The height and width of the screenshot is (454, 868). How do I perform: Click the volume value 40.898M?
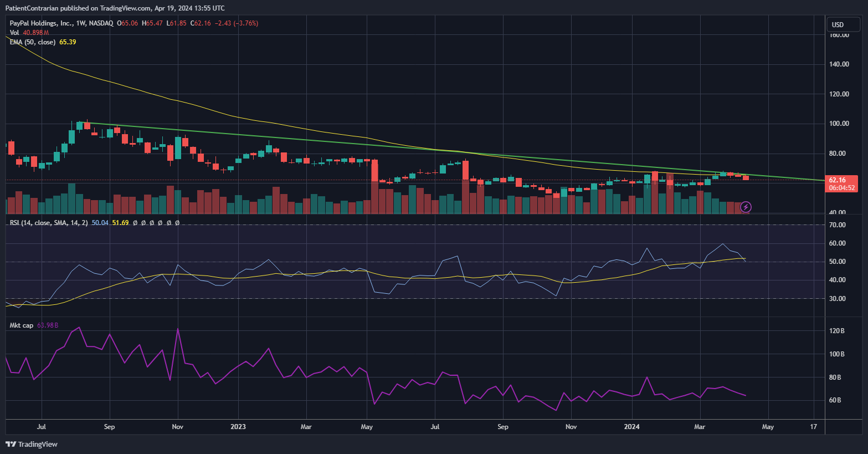(36, 33)
